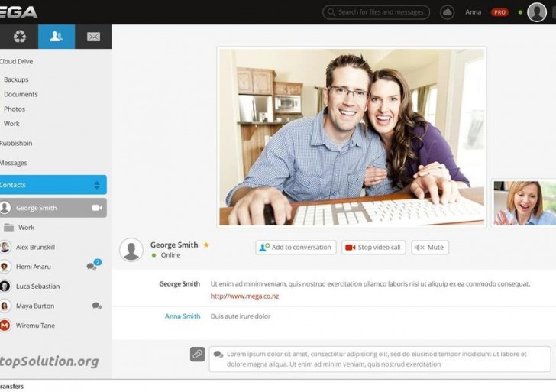Click the "Duis aute irure dolor" message

[241, 316]
